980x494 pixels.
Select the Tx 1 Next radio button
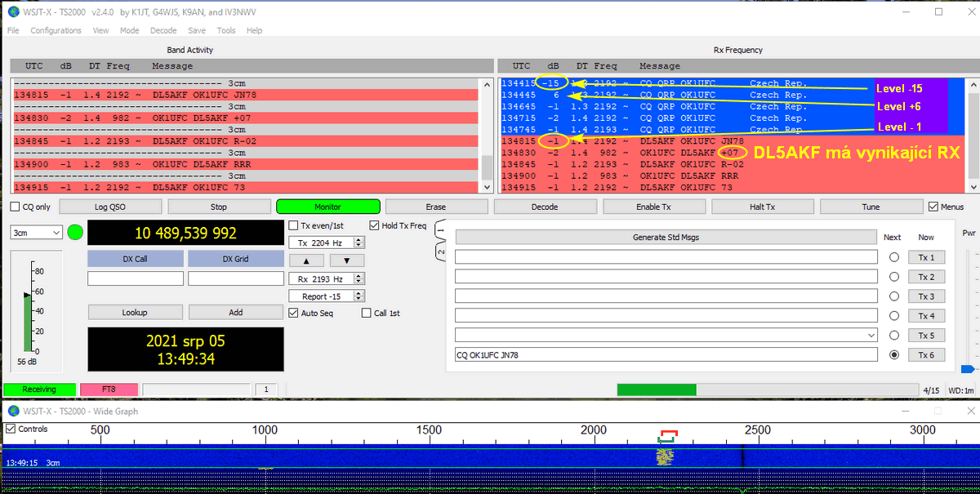(894, 257)
